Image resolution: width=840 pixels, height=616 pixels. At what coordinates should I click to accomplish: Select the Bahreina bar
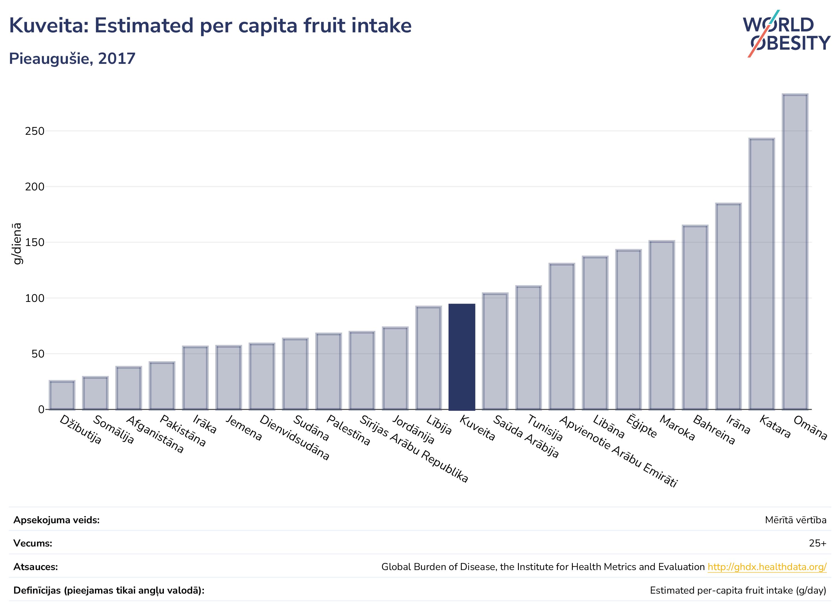(695, 318)
